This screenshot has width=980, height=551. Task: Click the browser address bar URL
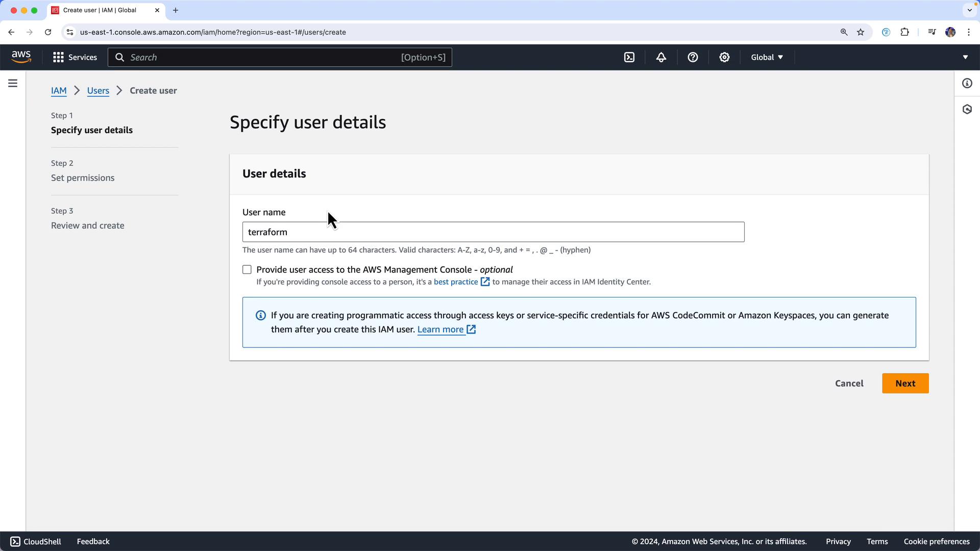213,32
